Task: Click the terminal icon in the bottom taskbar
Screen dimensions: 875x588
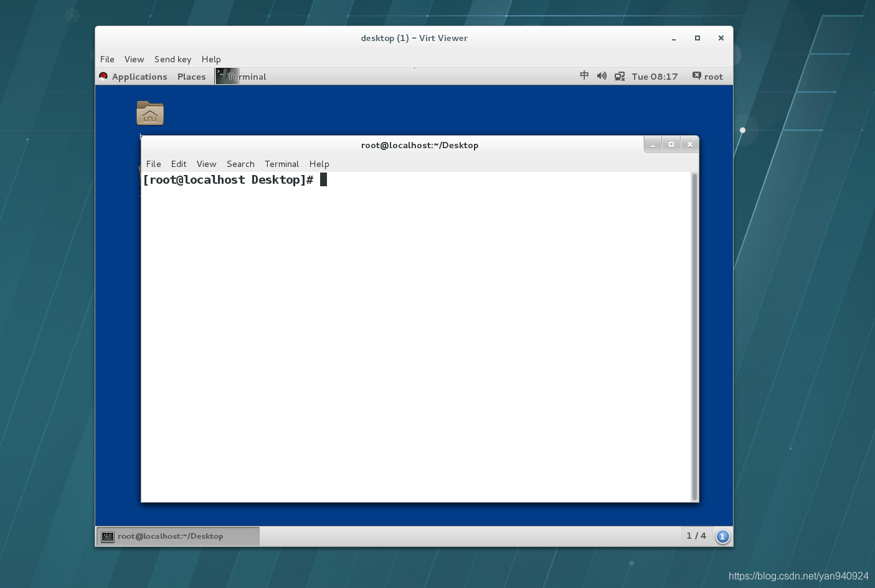Action: (x=108, y=536)
